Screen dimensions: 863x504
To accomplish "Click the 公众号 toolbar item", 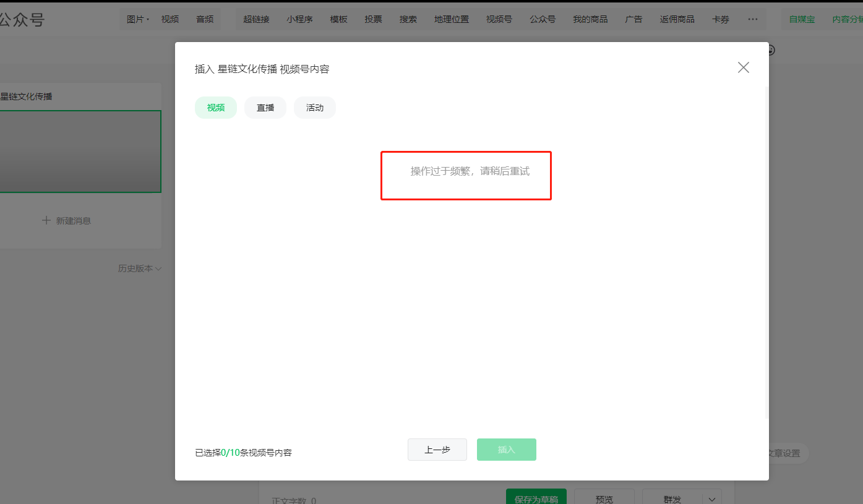I will (543, 19).
